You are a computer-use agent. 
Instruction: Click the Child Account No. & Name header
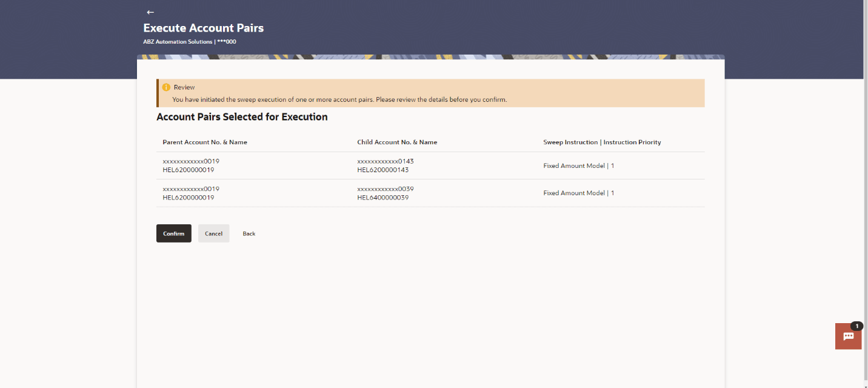coord(397,142)
